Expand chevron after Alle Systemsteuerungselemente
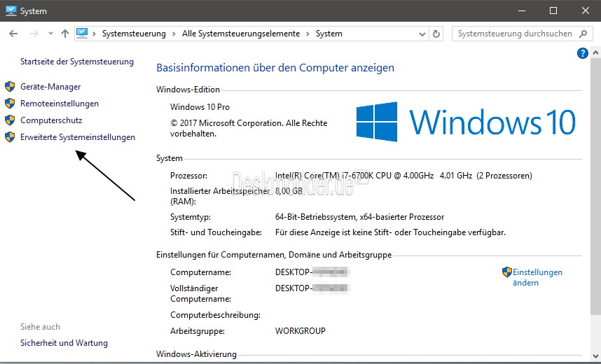Viewport: 601px width, 364px height. tap(308, 34)
